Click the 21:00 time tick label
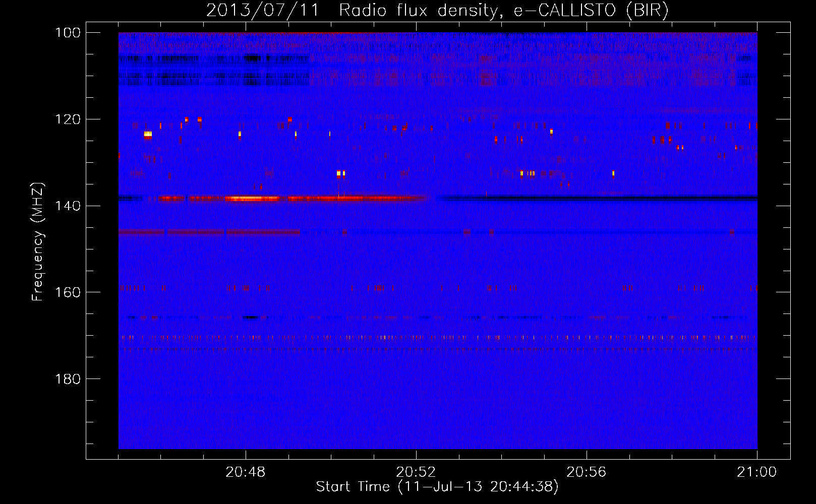Viewport: 816px width, 504px height. [757, 472]
